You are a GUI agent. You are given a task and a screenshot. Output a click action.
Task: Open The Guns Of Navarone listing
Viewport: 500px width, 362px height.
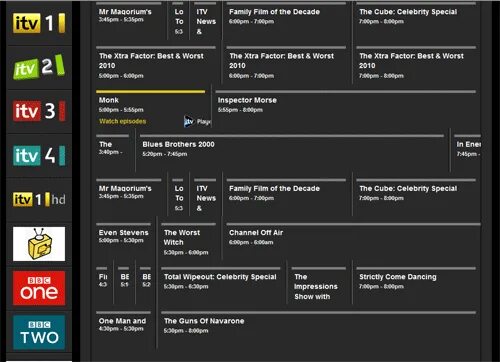coord(319,329)
